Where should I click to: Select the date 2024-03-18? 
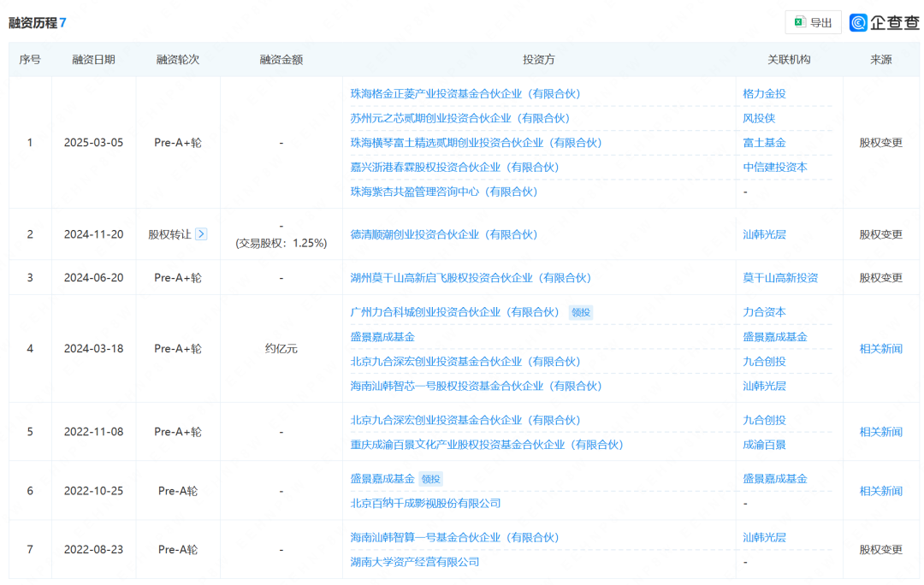94,349
